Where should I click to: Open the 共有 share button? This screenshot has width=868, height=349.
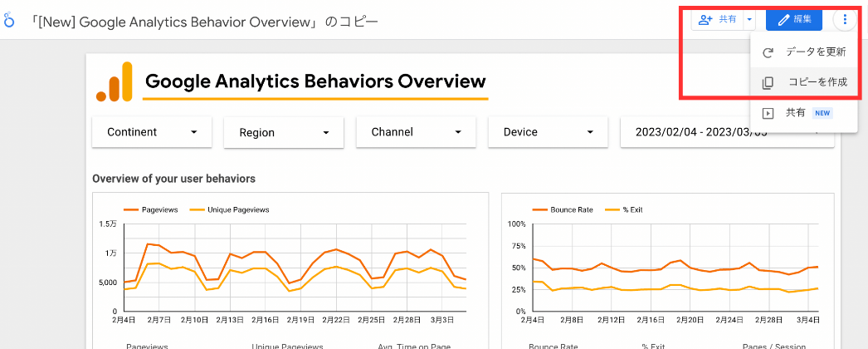coord(717,19)
